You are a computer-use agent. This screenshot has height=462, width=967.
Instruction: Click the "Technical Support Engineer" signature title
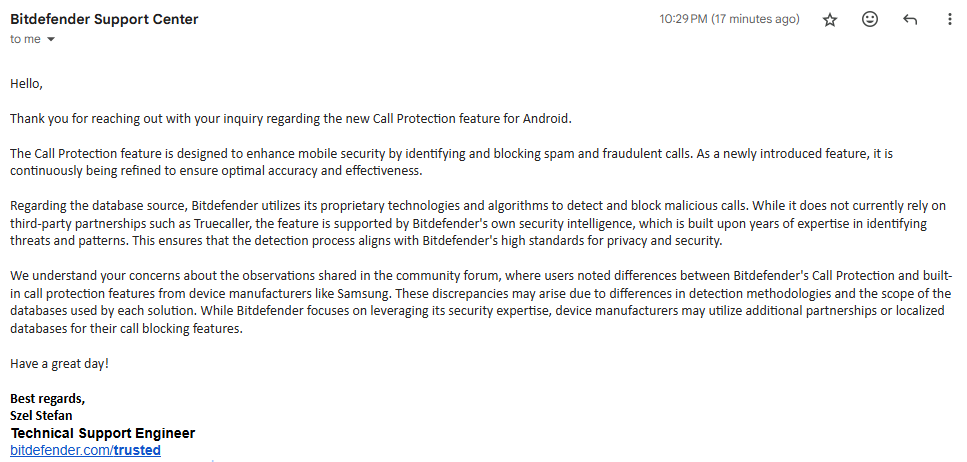pos(103,433)
